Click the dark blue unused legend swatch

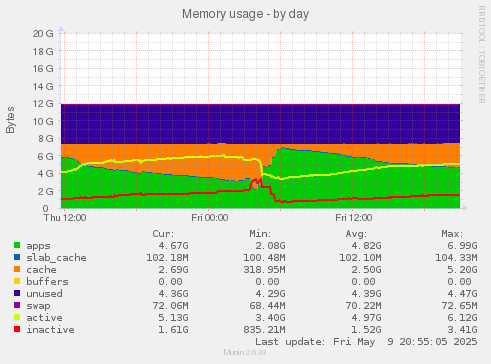(x=17, y=294)
